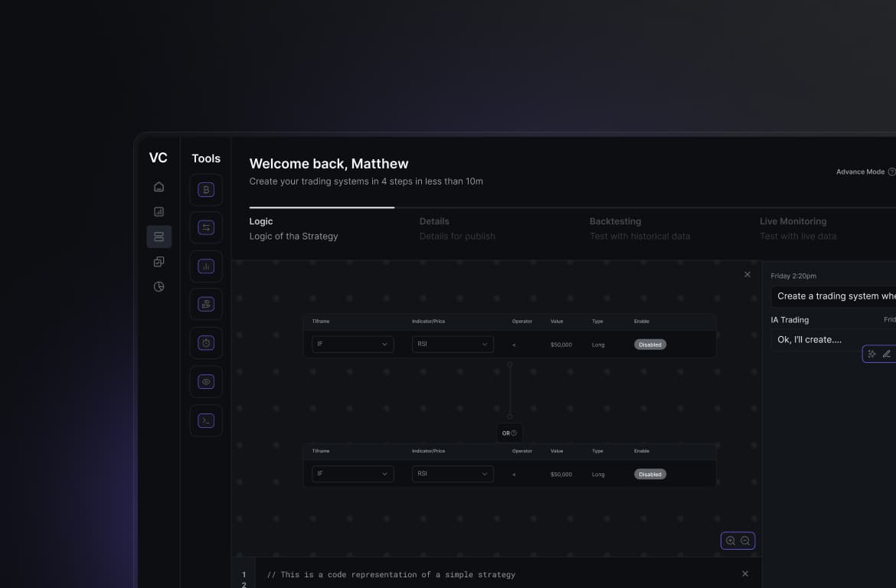The height and width of the screenshot is (588, 896).
Task: Select the stopwatch timer tool
Action: [206, 343]
